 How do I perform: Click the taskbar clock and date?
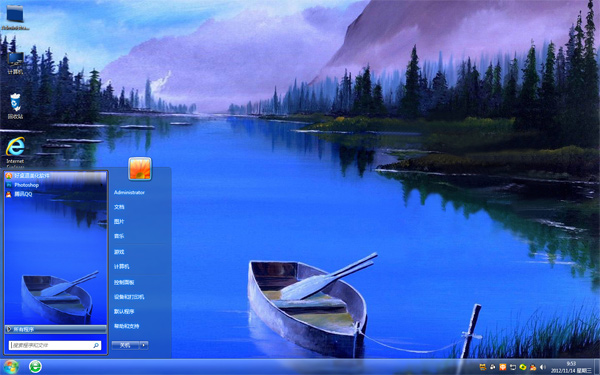571,367
